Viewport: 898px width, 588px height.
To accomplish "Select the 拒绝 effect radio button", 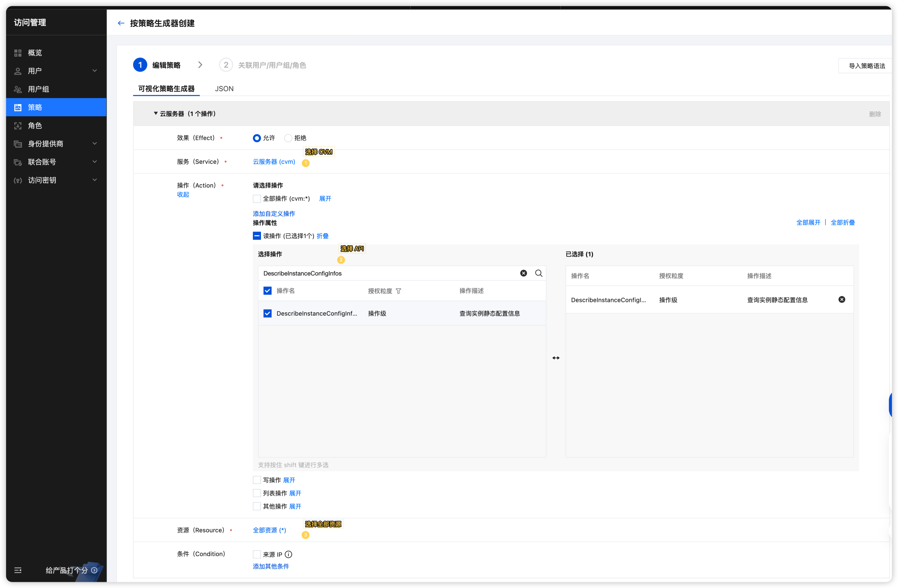I will (x=288, y=138).
